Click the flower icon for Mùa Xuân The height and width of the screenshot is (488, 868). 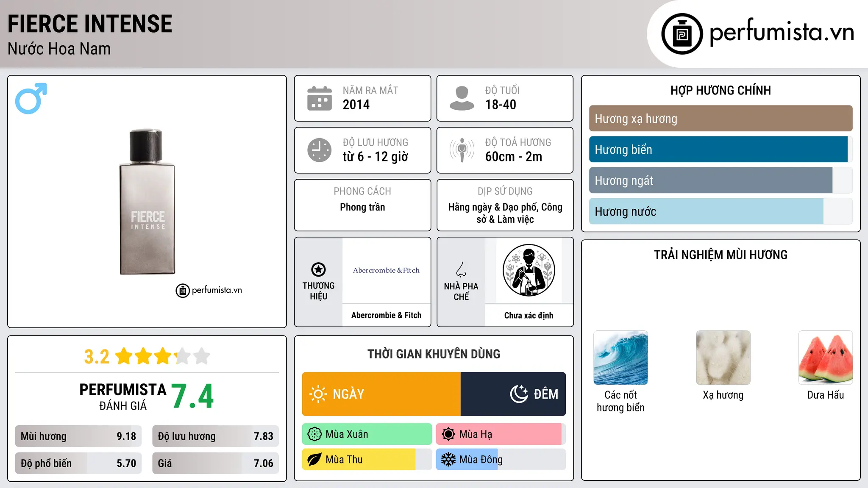[314, 434]
